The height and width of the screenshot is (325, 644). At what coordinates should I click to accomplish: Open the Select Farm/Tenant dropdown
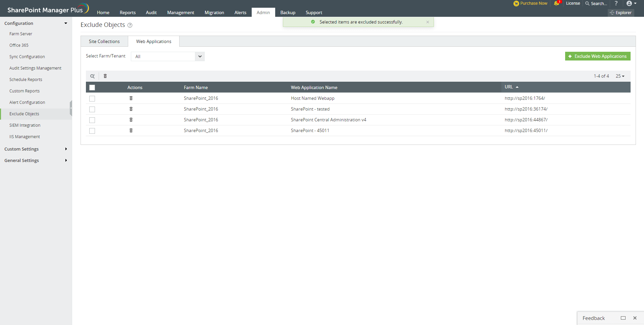tap(168, 56)
